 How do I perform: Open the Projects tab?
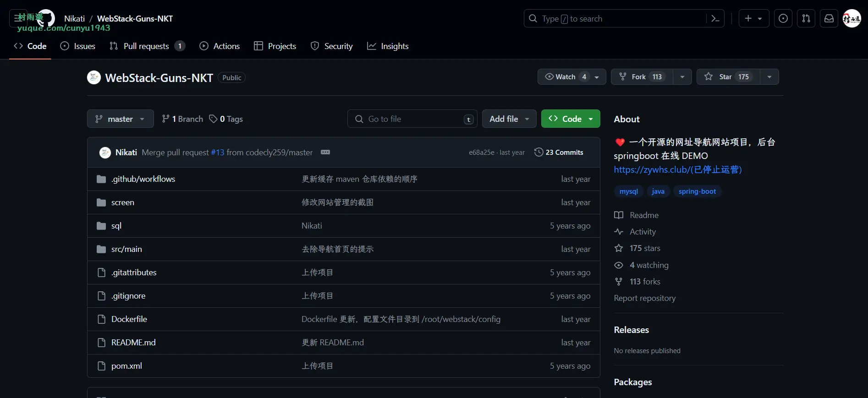tap(275, 46)
